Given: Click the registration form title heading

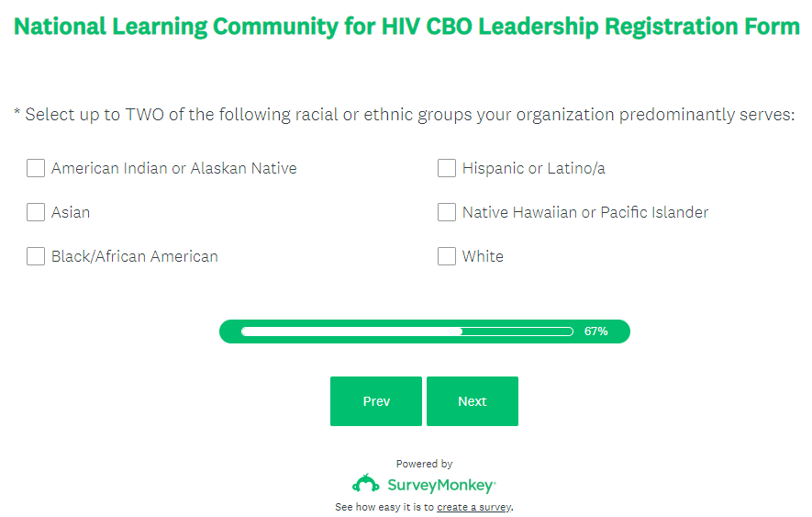Looking at the screenshot, I should [406, 26].
